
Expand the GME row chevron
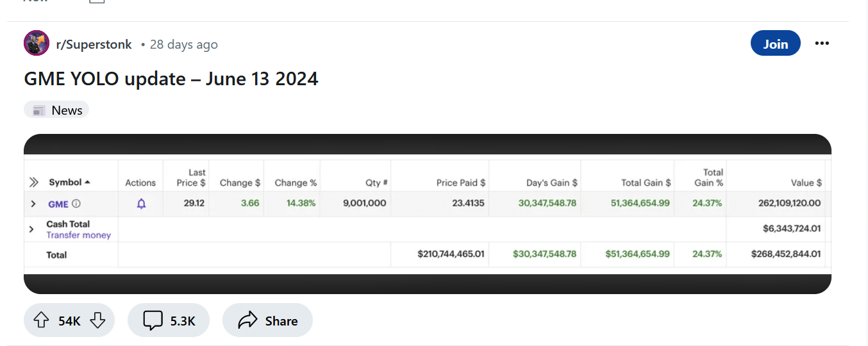[x=33, y=204]
